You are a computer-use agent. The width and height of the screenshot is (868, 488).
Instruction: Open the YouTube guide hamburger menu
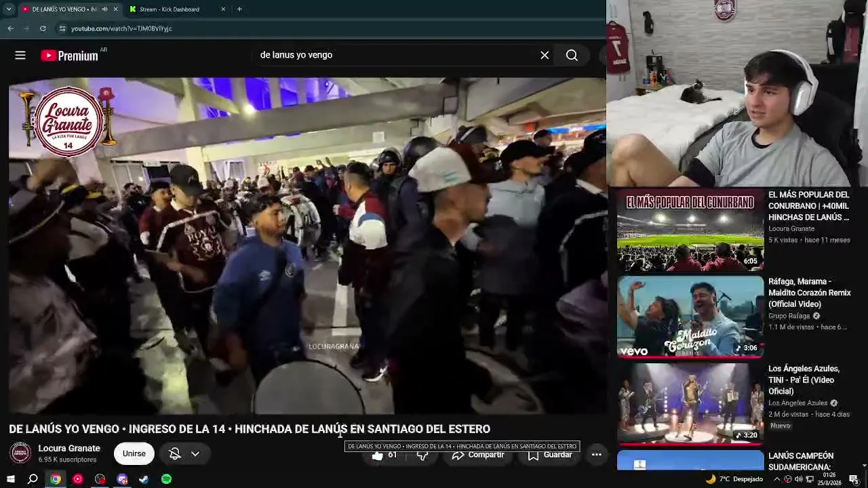coord(20,56)
